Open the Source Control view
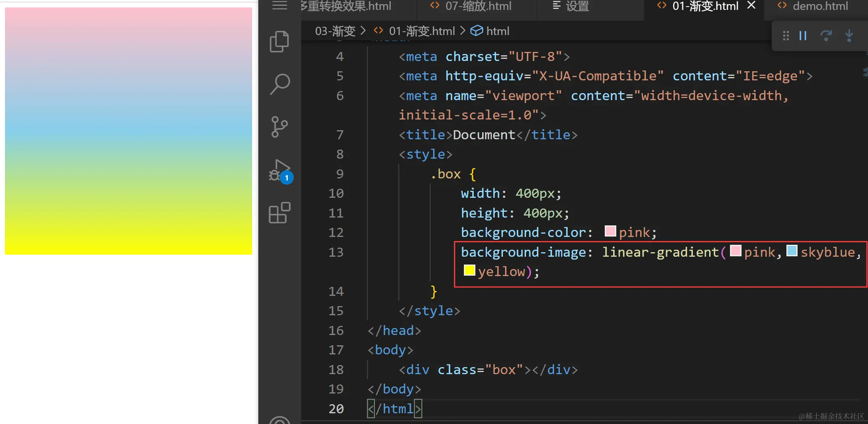The image size is (868, 424). [280, 127]
